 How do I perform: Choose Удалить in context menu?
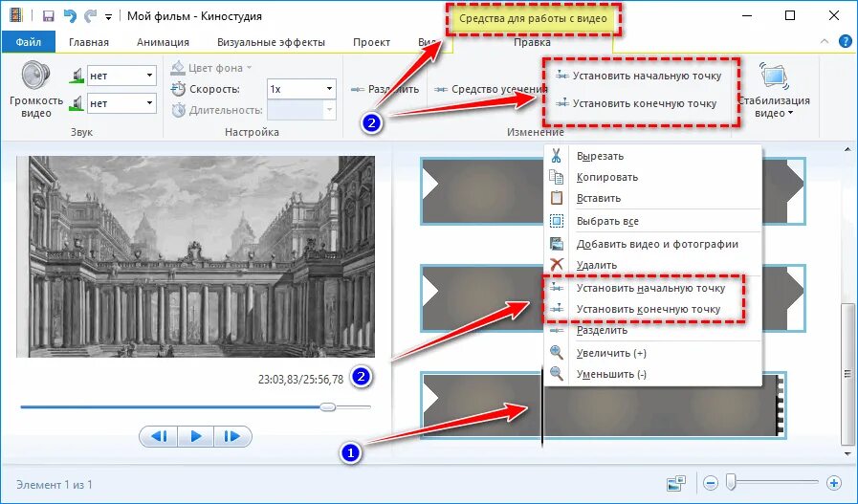coord(652,265)
